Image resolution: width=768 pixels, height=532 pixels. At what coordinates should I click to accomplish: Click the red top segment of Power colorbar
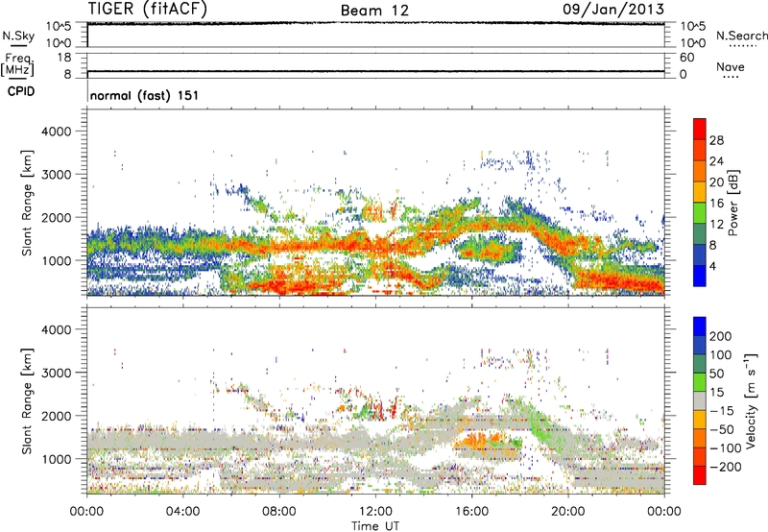pos(700,129)
